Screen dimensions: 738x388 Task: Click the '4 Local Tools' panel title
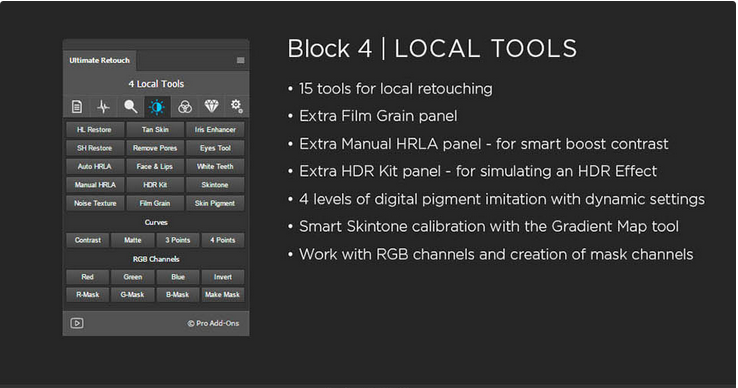point(156,84)
